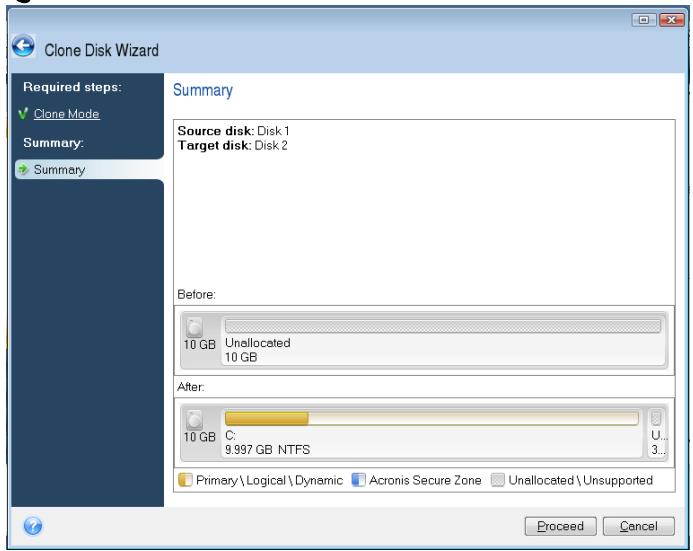The image size is (693, 551).
Task: Click the Primary\Logical\Dynamic legend icon
Action: click(185, 480)
